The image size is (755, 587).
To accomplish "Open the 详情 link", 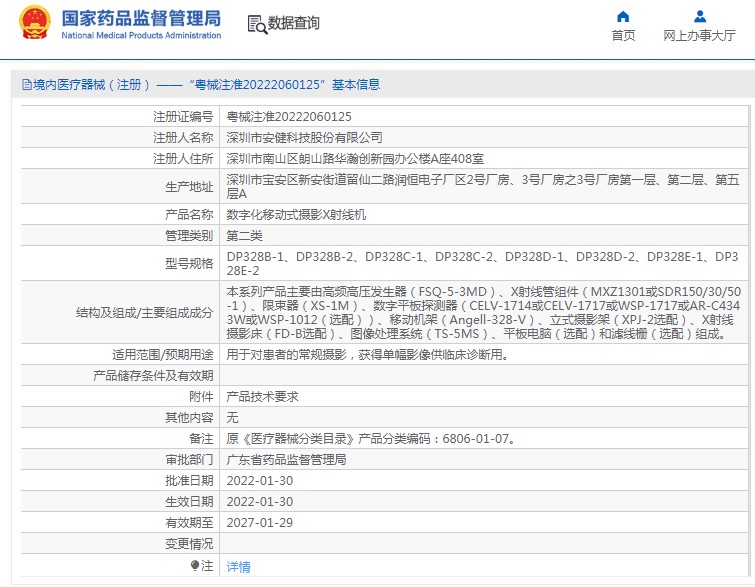I will 238,566.
